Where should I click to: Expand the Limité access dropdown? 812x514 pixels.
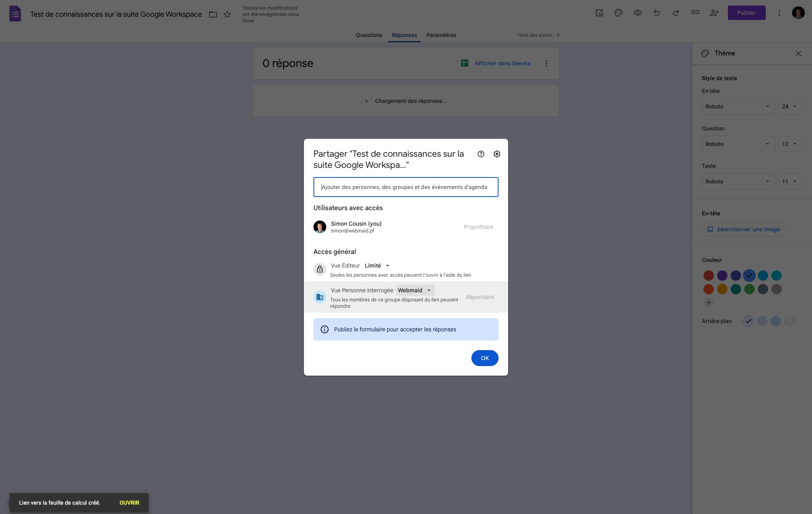377,266
